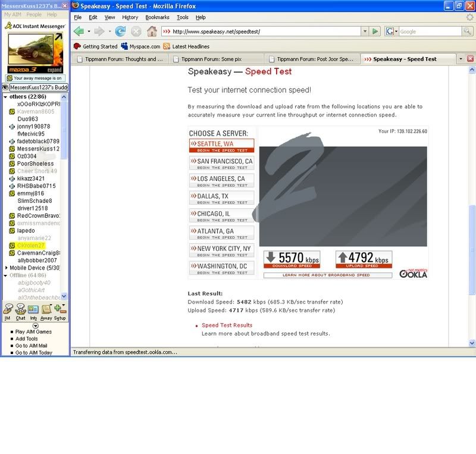Click the AIM Info icon

pyautogui.click(x=33, y=310)
